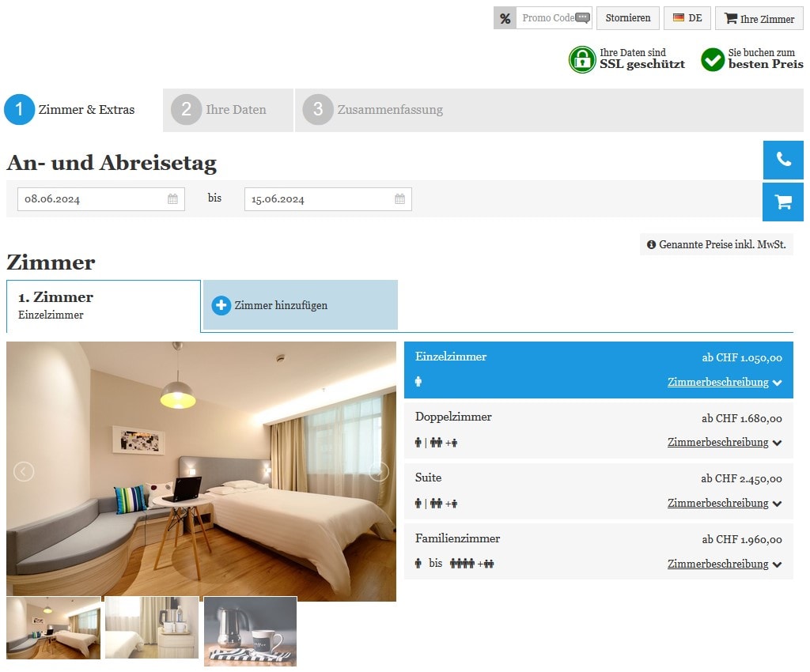
Task: Open the DE language selector
Action: [x=687, y=18]
